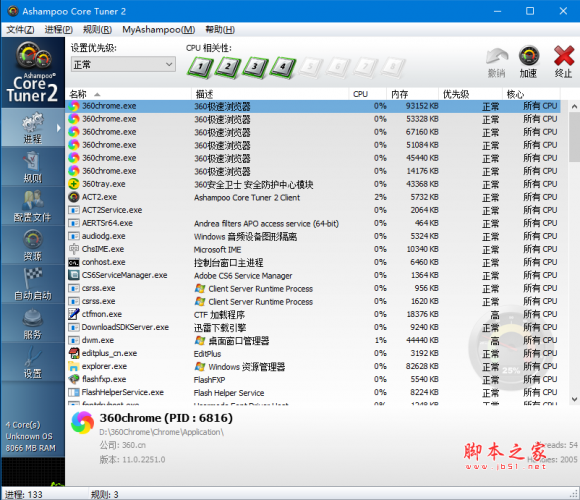Click the 规则: 3 status bar entry
Viewport: 580px width, 500px height.
pyautogui.click(x=105, y=494)
